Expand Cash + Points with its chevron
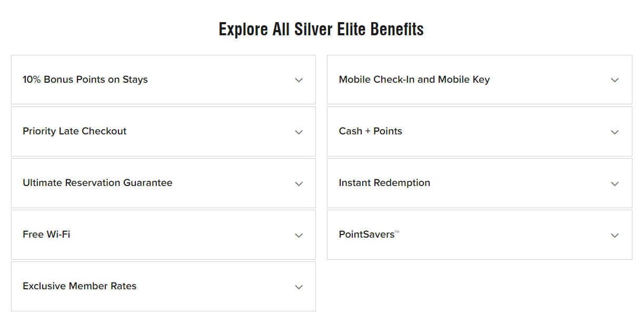Screen dimensions: 644x323 (x=615, y=132)
